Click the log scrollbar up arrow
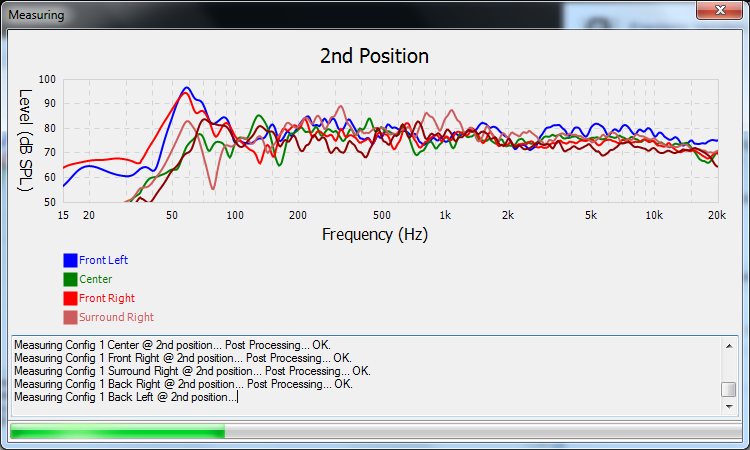Viewport: 750px width, 450px height. (729, 345)
